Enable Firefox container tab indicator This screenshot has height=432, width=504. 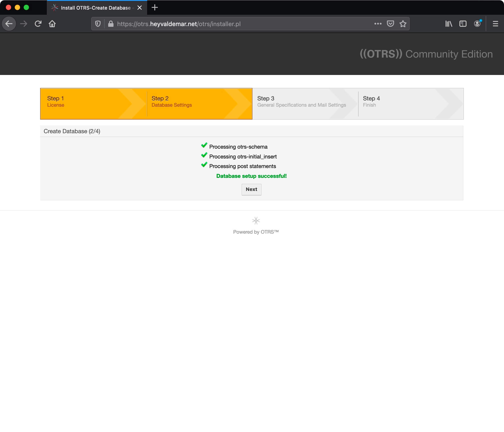tap(478, 24)
